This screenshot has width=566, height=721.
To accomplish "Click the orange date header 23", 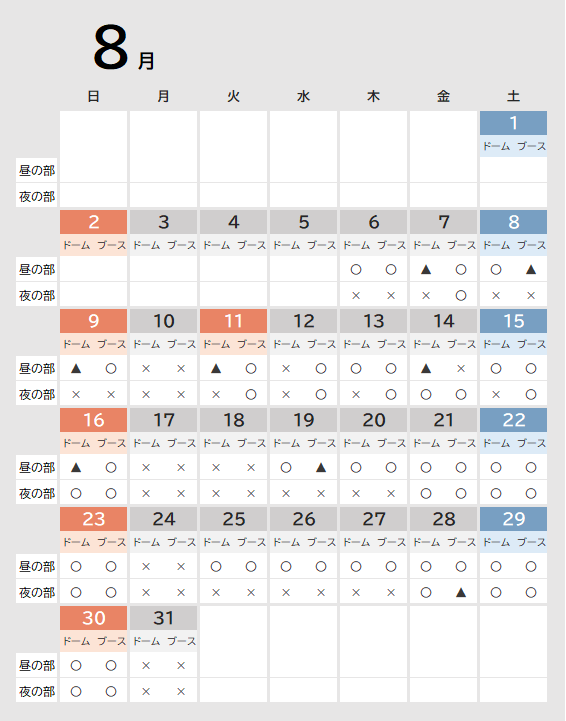I will click(94, 519).
